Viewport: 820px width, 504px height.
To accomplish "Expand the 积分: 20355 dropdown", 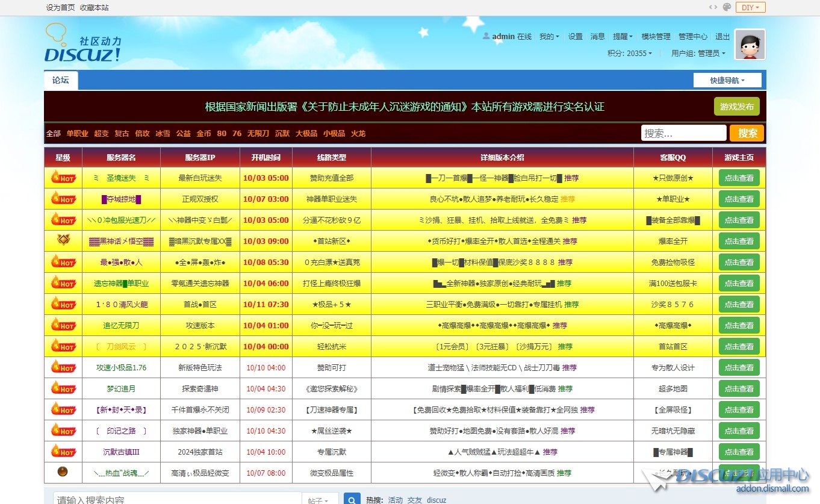I will tap(630, 54).
